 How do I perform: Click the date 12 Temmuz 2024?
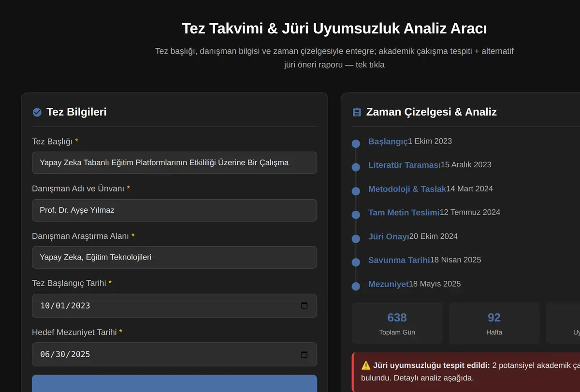pyautogui.click(x=470, y=212)
